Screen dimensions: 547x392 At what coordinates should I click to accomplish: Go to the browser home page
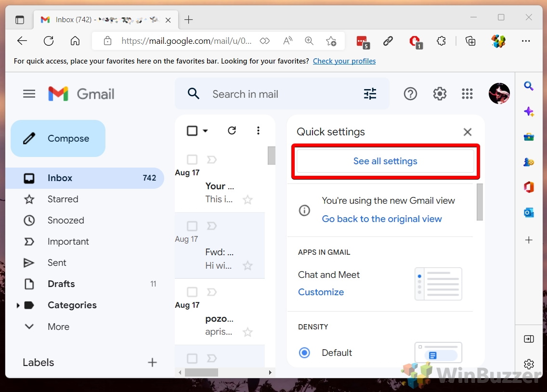pos(75,41)
